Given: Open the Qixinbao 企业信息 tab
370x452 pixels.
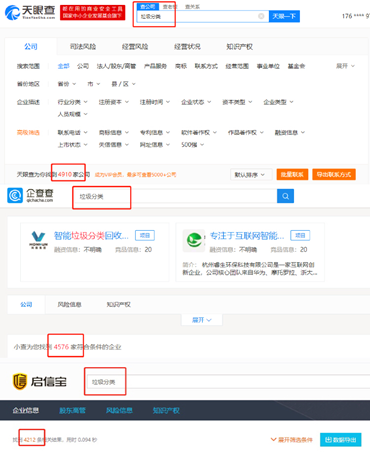Looking at the screenshot, I should click(x=26, y=410).
